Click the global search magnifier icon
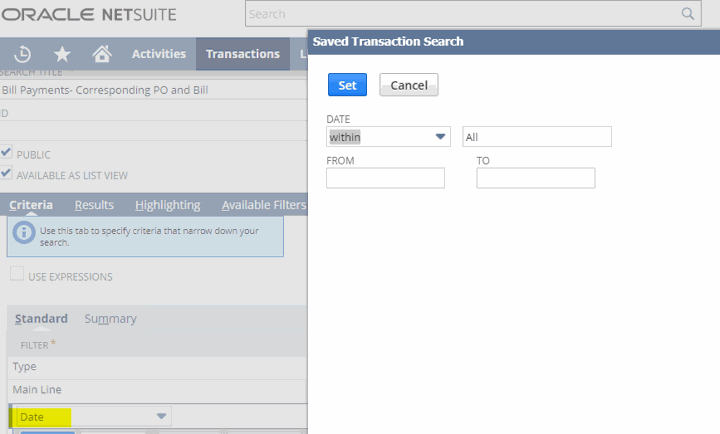The width and height of the screenshot is (720, 434). tap(687, 14)
